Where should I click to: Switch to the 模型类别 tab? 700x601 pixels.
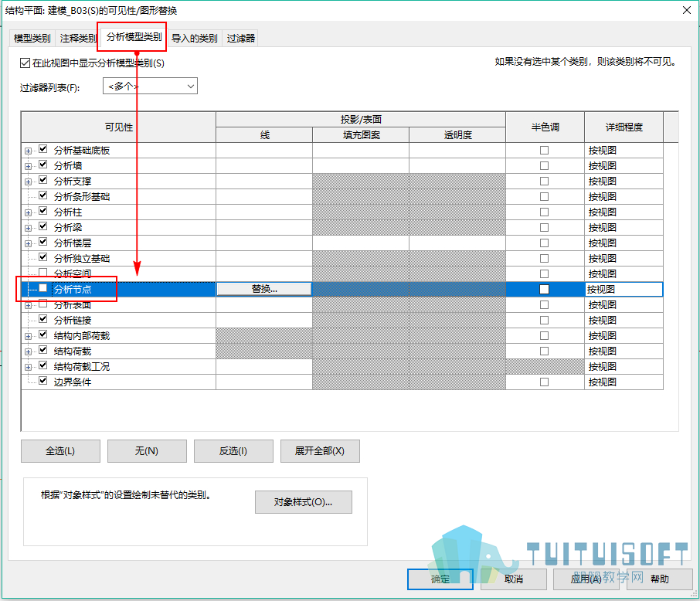[x=32, y=39]
